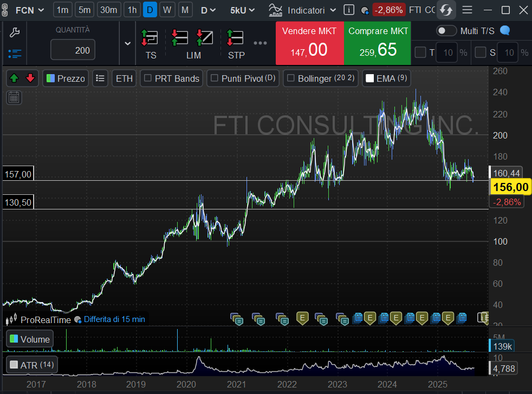Click the red down arrow icon
532x394 pixels.
pos(30,78)
